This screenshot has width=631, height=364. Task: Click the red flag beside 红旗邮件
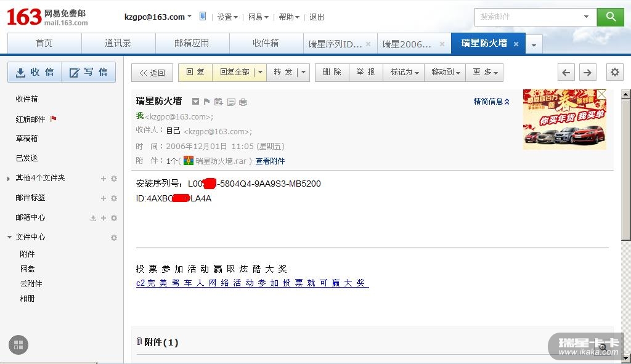[x=53, y=119]
